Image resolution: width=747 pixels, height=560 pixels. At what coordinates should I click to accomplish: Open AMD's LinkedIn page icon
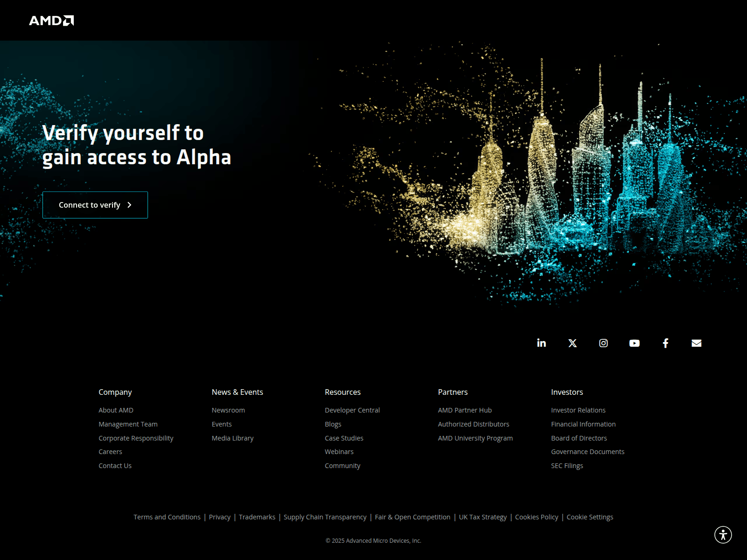542,343
